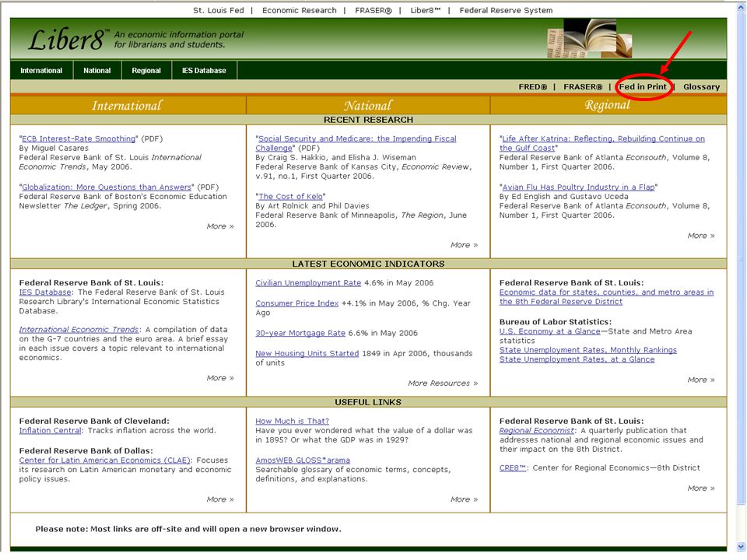The image size is (747, 560).
Task: Open 30-year Mortgage Rate link
Action: (300, 334)
